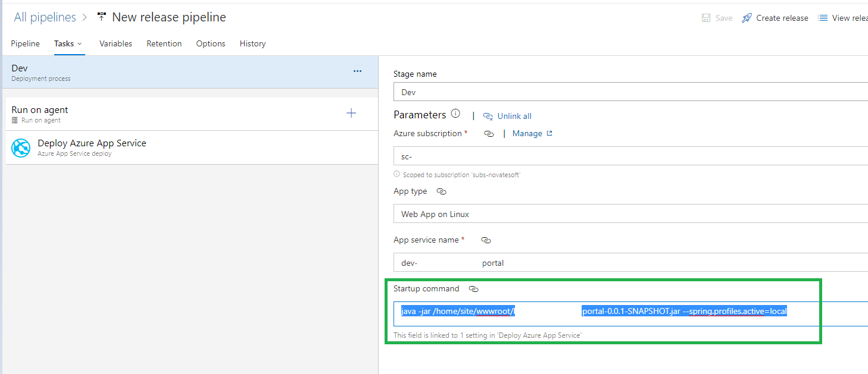The image size is (868, 374).
Task: Click the Create release rocket icon
Action: [x=747, y=18]
